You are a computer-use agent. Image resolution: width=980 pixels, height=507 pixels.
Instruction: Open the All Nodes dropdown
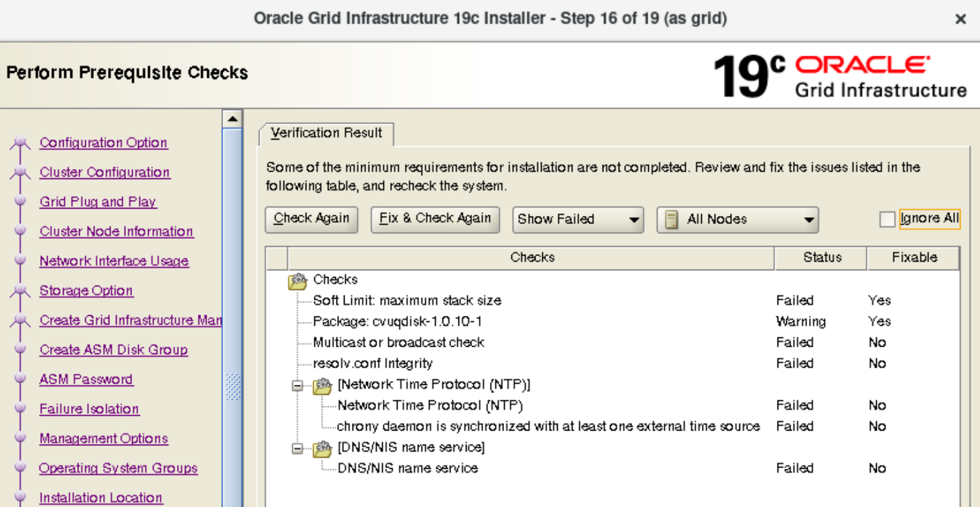[737, 219]
